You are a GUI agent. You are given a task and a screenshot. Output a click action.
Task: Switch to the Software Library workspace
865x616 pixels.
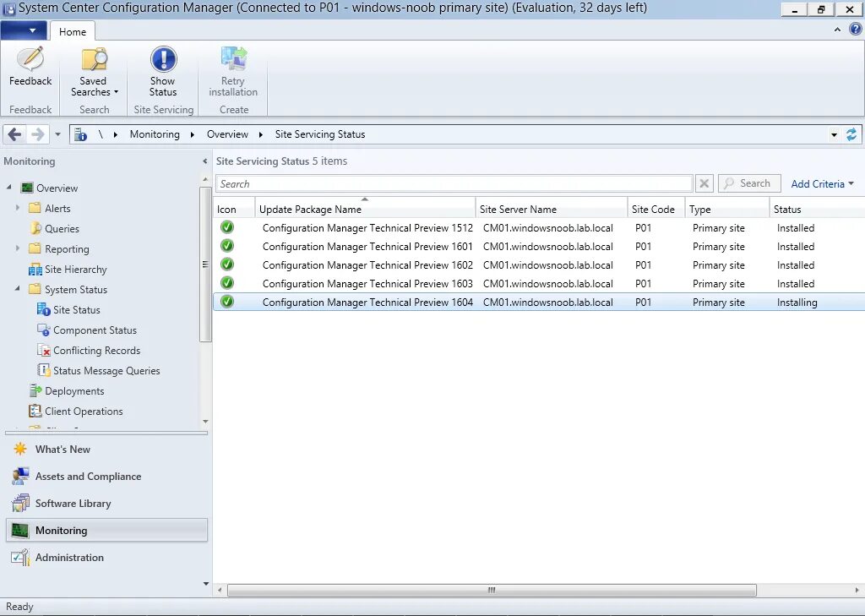click(107, 504)
